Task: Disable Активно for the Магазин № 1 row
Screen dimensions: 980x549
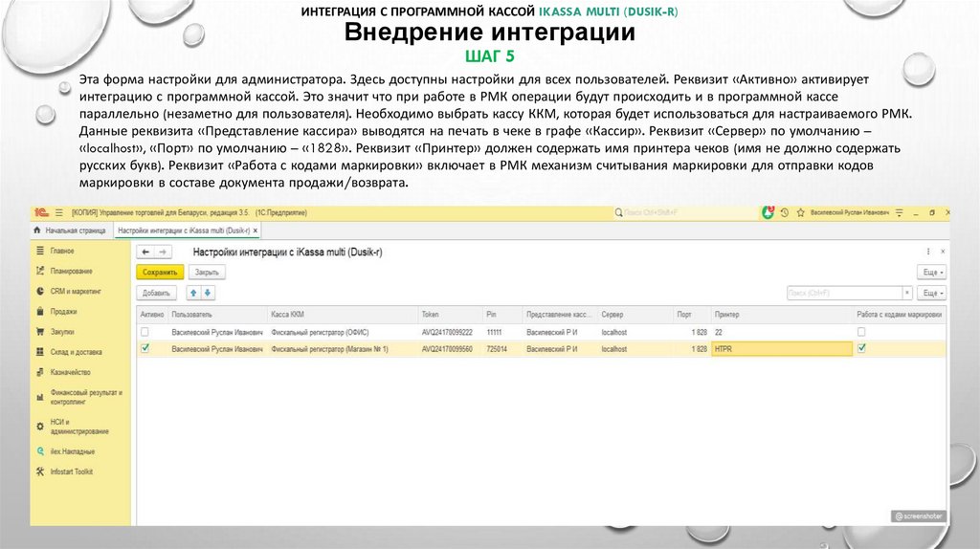Action: point(145,348)
